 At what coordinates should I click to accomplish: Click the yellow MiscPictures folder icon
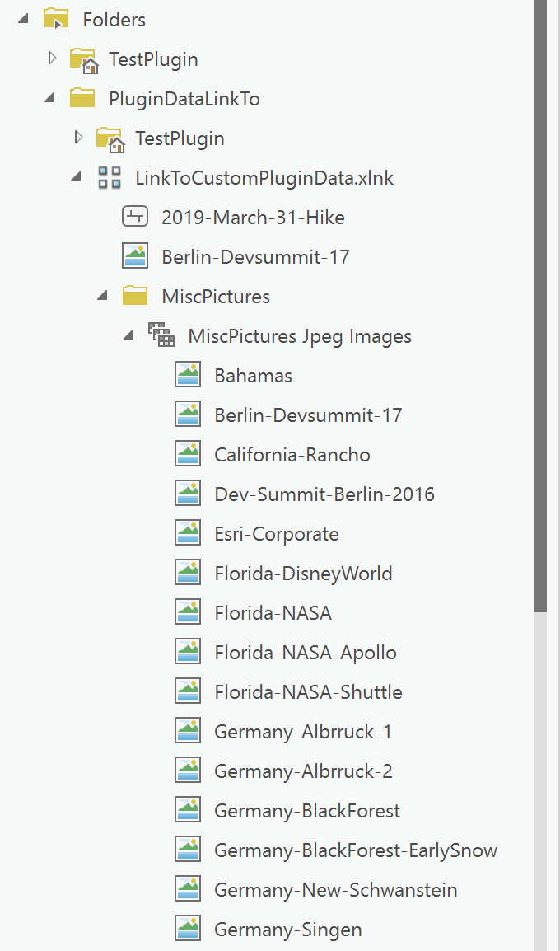[134, 295]
